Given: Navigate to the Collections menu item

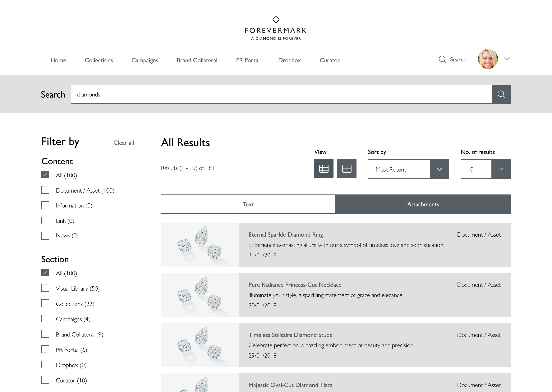Looking at the screenshot, I should (99, 60).
